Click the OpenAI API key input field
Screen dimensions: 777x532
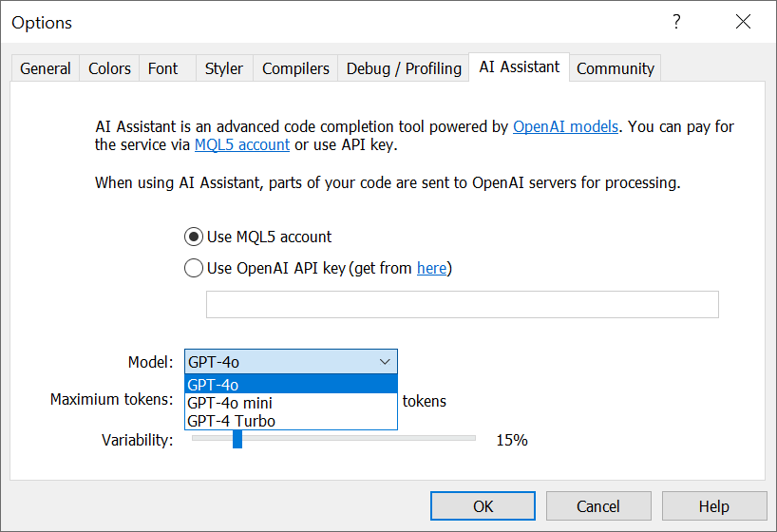(x=463, y=304)
